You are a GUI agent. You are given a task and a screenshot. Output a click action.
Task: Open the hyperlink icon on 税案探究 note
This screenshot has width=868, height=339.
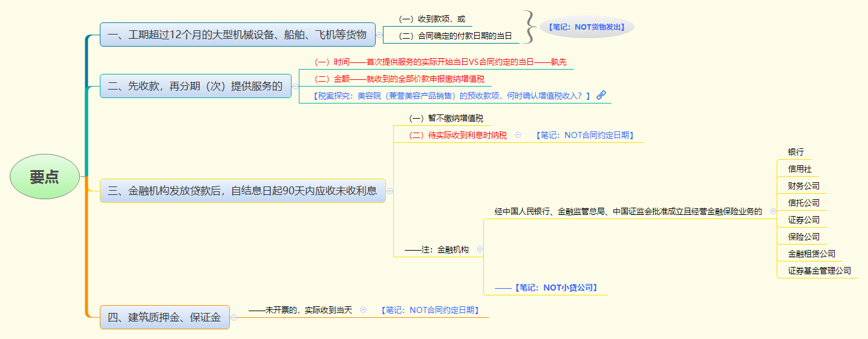[601, 95]
